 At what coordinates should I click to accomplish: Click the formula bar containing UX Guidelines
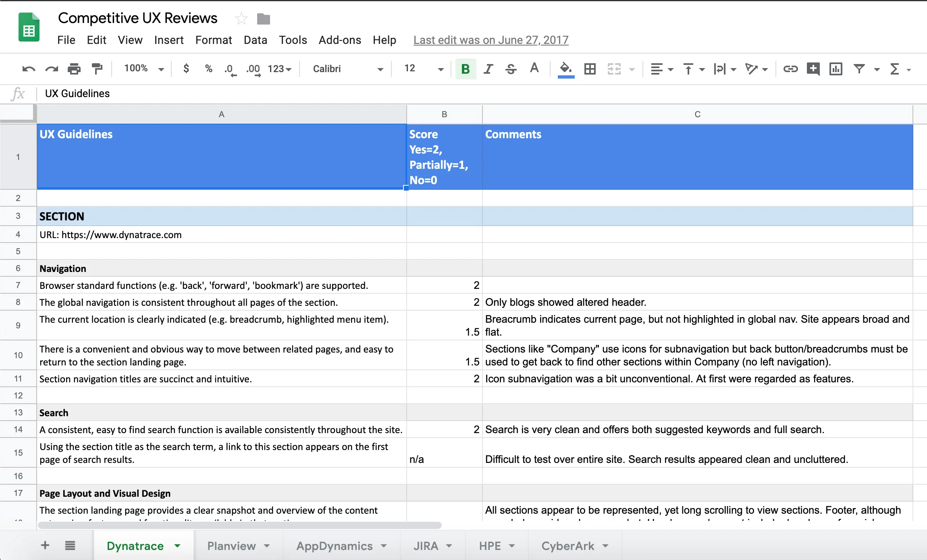(x=482, y=93)
